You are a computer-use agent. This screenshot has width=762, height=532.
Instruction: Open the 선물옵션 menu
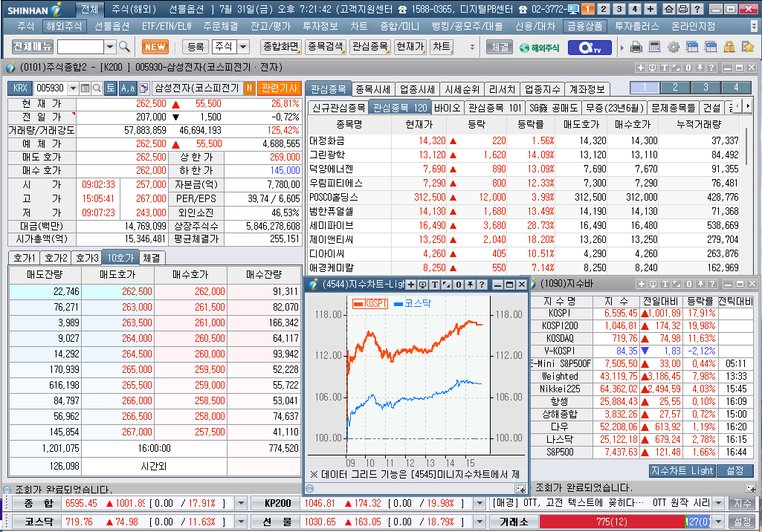pyautogui.click(x=112, y=26)
